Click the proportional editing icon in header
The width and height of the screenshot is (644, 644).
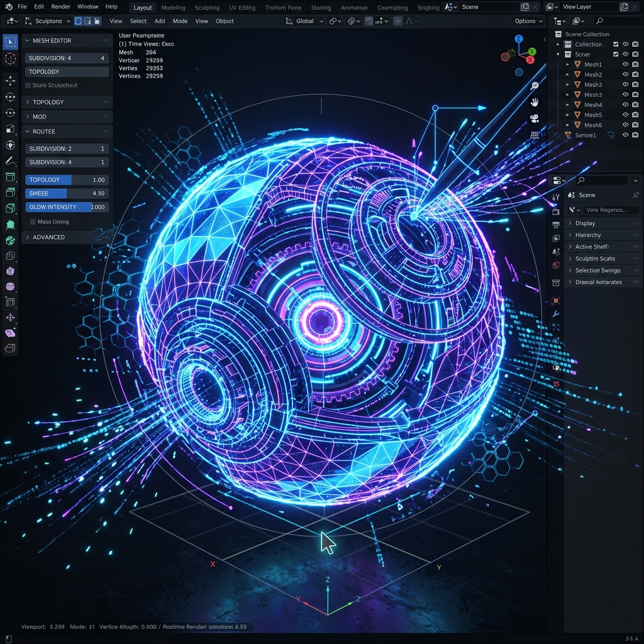tap(397, 21)
